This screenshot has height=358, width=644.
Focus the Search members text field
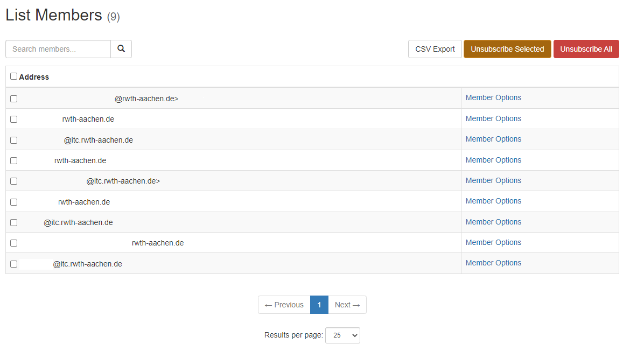(58, 49)
